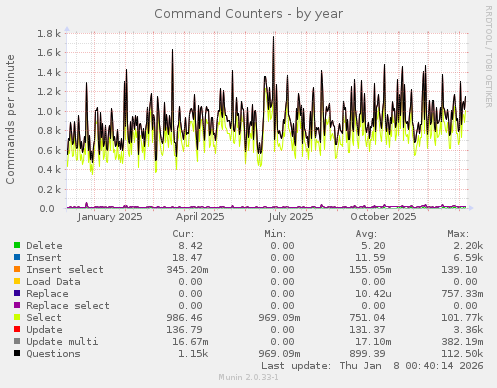Click the '1.0 k' y-axis tick label
Viewport: 497px width, 388px height.
click(49, 111)
